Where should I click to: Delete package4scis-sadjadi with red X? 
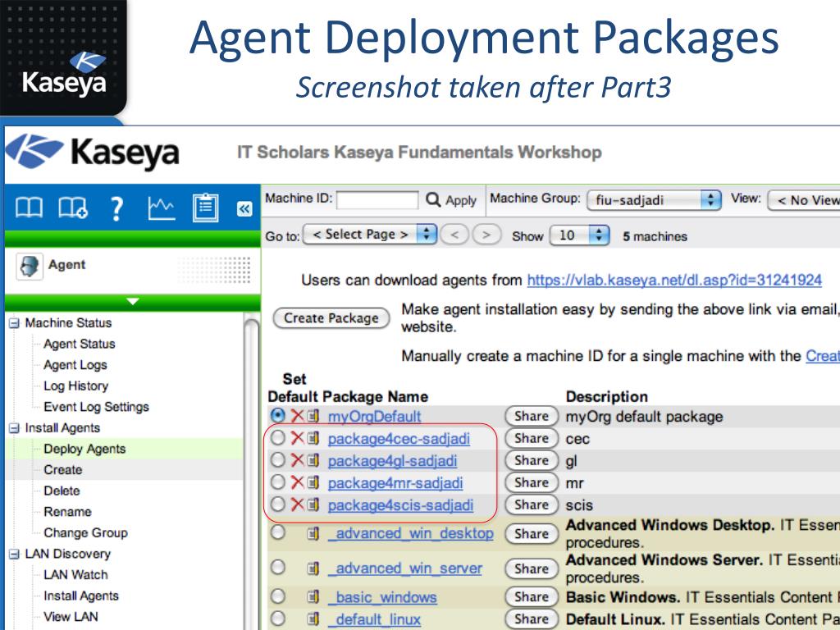point(297,504)
